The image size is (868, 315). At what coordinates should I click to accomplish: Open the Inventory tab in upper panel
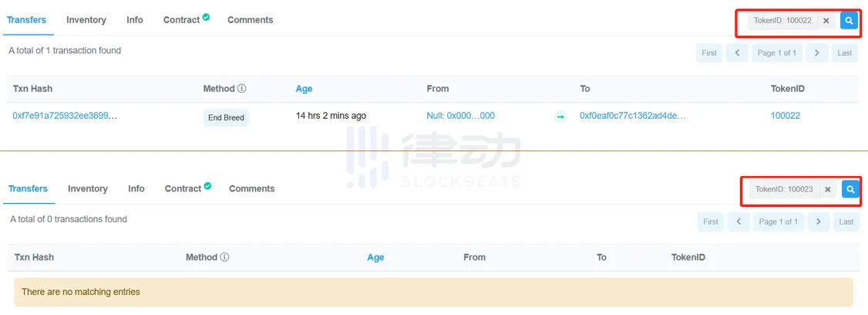click(86, 20)
